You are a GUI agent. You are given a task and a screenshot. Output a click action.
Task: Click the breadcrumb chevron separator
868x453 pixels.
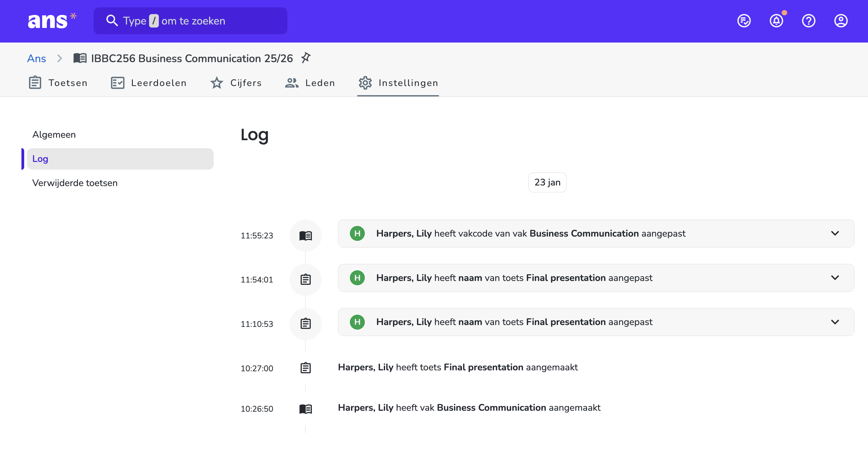60,58
